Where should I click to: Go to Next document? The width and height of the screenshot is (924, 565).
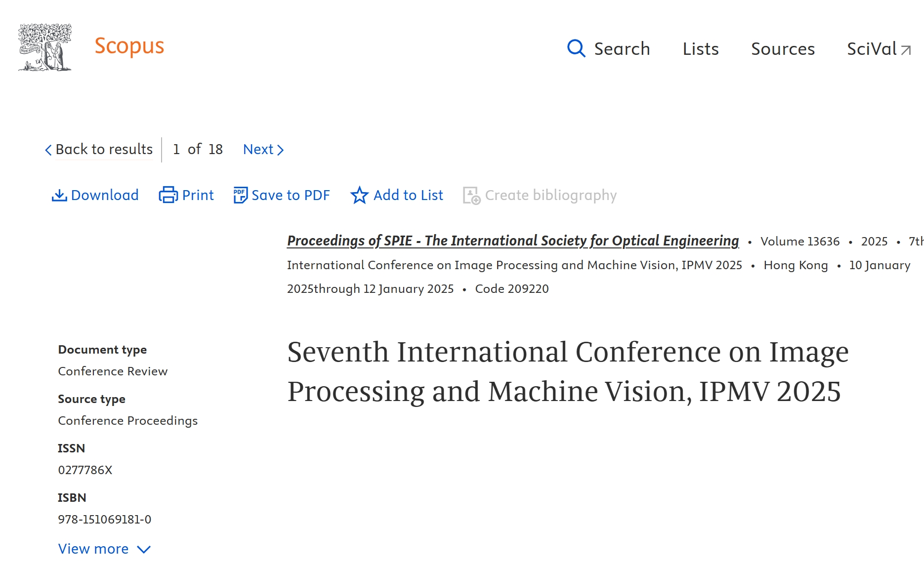tap(263, 149)
